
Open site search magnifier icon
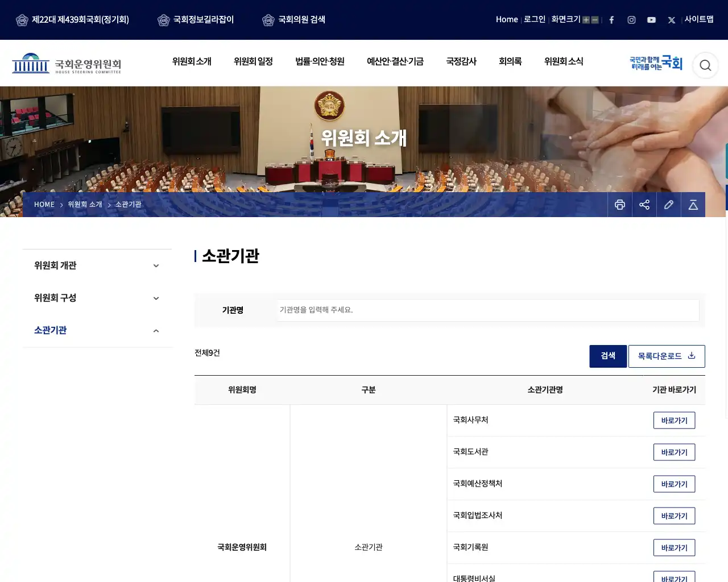pyautogui.click(x=705, y=65)
